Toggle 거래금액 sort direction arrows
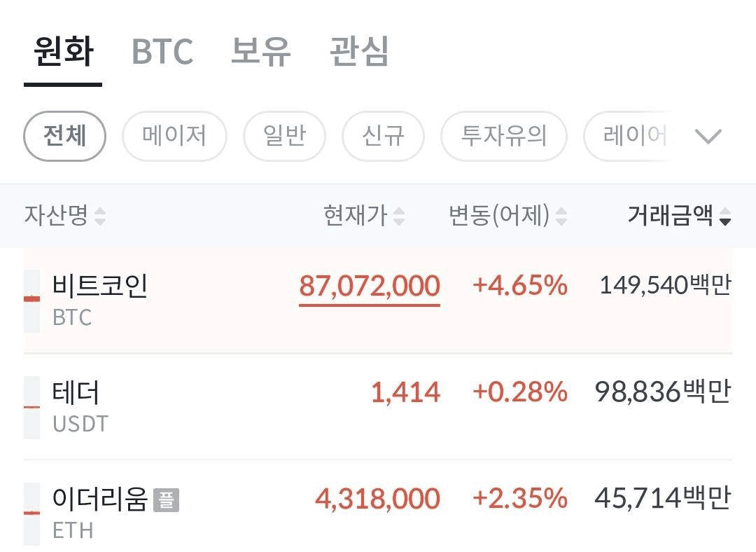 pos(725,216)
